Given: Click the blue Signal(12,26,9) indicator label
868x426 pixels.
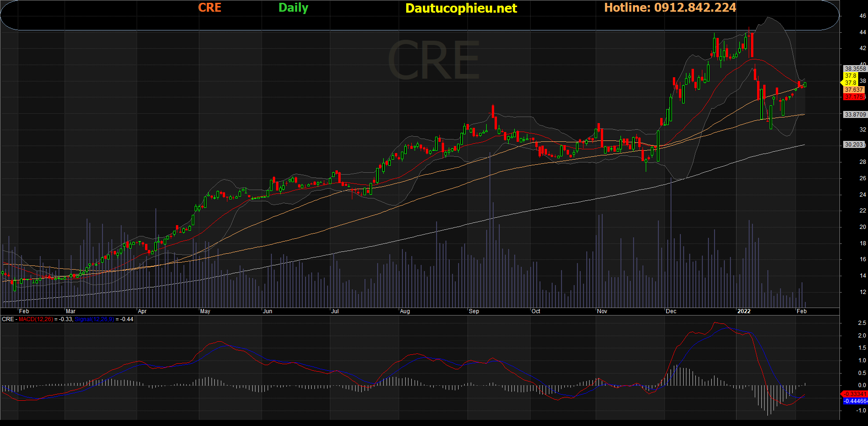Looking at the screenshot, I should [x=94, y=319].
